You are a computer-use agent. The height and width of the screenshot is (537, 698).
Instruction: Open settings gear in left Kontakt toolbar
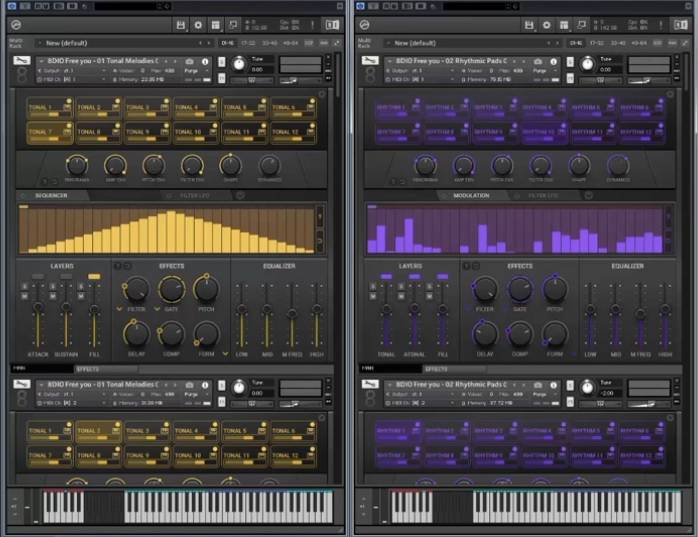198,24
